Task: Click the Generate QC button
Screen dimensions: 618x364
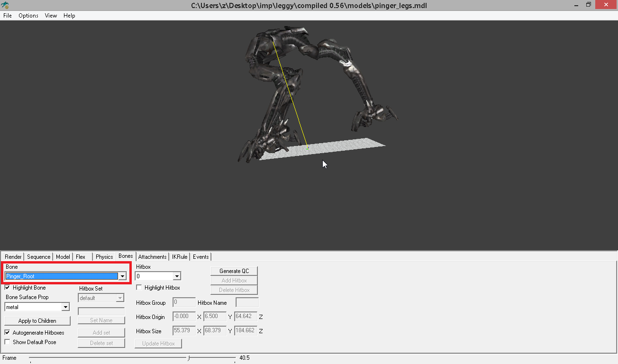Action: tap(234, 271)
